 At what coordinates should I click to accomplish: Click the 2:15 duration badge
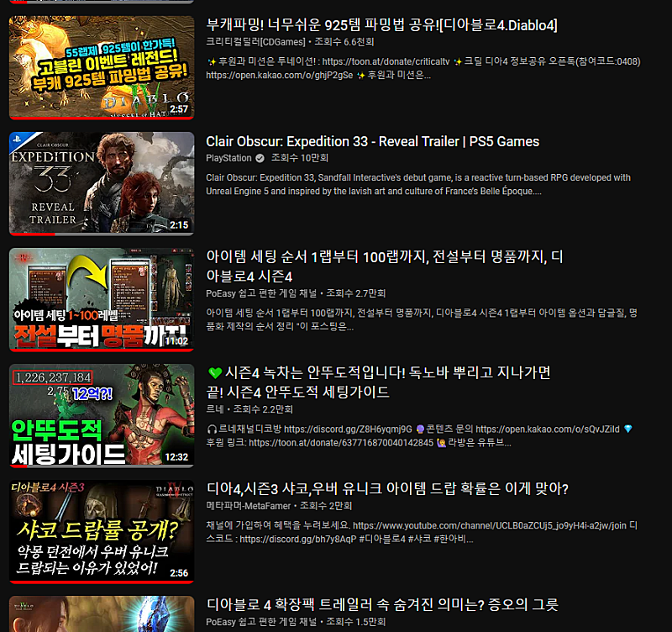[x=179, y=225]
